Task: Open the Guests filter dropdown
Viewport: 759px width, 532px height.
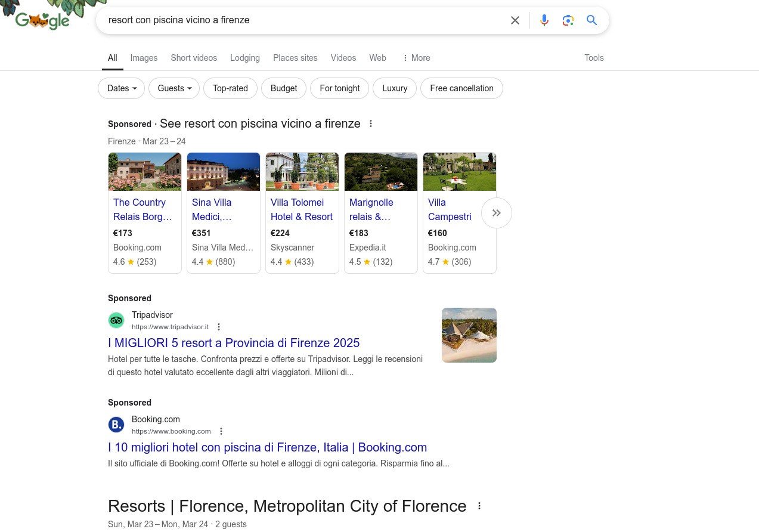Action: click(x=174, y=88)
